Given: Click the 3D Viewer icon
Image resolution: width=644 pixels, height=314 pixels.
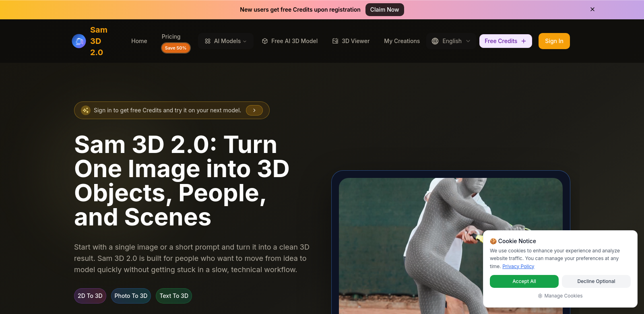Looking at the screenshot, I should click(x=335, y=41).
